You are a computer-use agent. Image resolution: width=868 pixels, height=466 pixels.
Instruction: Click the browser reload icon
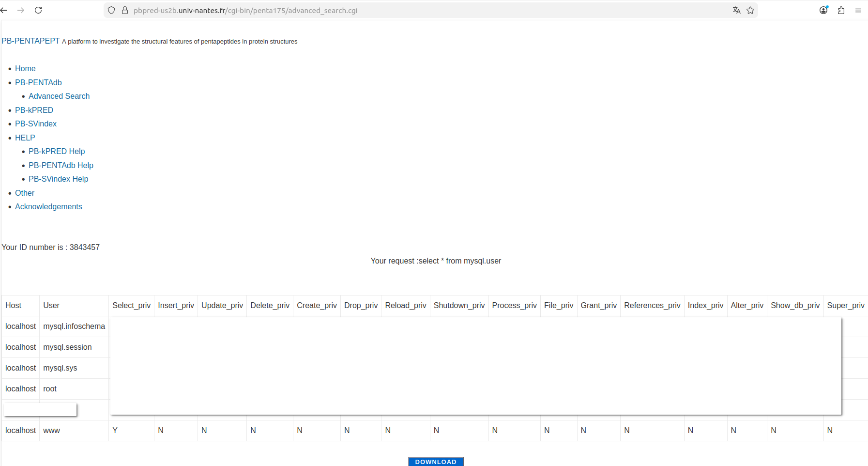click(38, 10)
